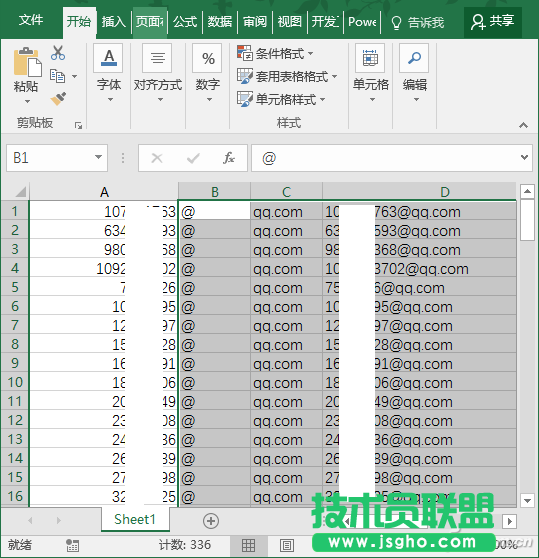Click the 共享 share button
This screenshot has width=539, height=558.
(x=493, y=21)
